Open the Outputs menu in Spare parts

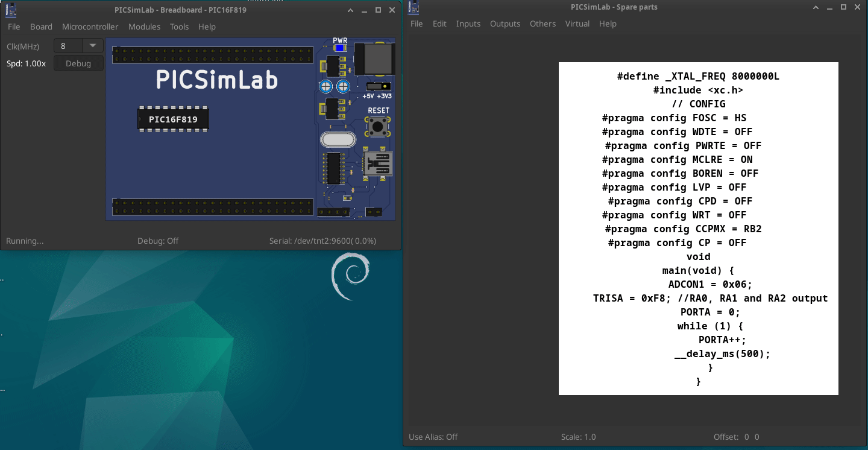505,24
